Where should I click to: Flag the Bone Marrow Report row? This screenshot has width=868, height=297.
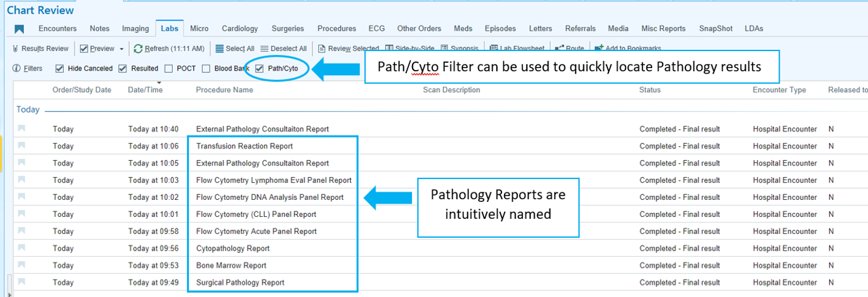[x=22, y=265]
